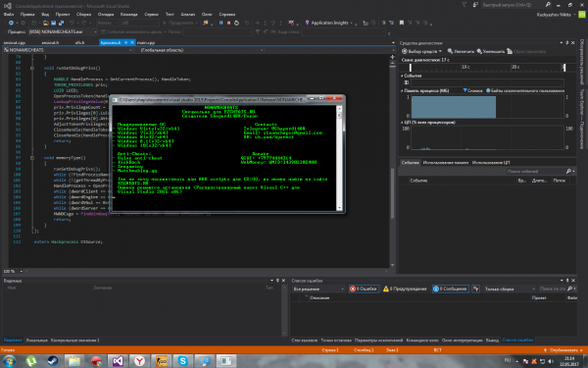The height and width of the screenshot is (368, 588).
Task: Click the Zoom In magnifier in diagnostics
Action: 450,51
